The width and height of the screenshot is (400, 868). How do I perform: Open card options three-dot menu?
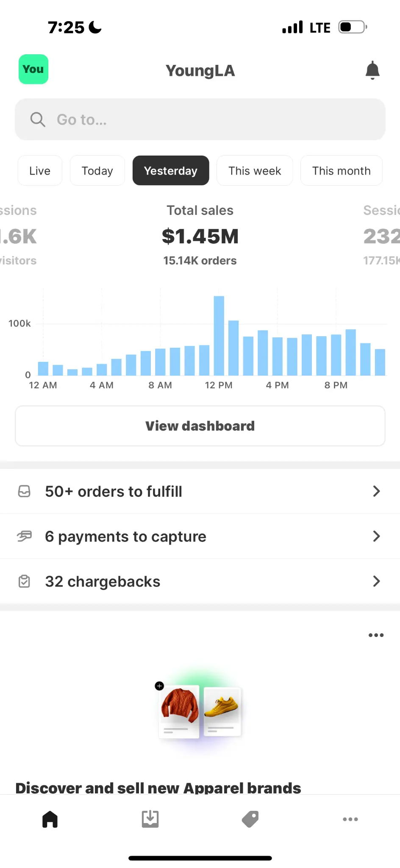376,635
